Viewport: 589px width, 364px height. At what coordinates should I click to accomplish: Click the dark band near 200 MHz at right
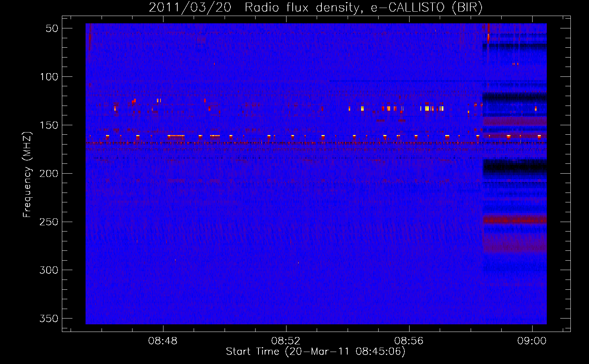point(514,169)
